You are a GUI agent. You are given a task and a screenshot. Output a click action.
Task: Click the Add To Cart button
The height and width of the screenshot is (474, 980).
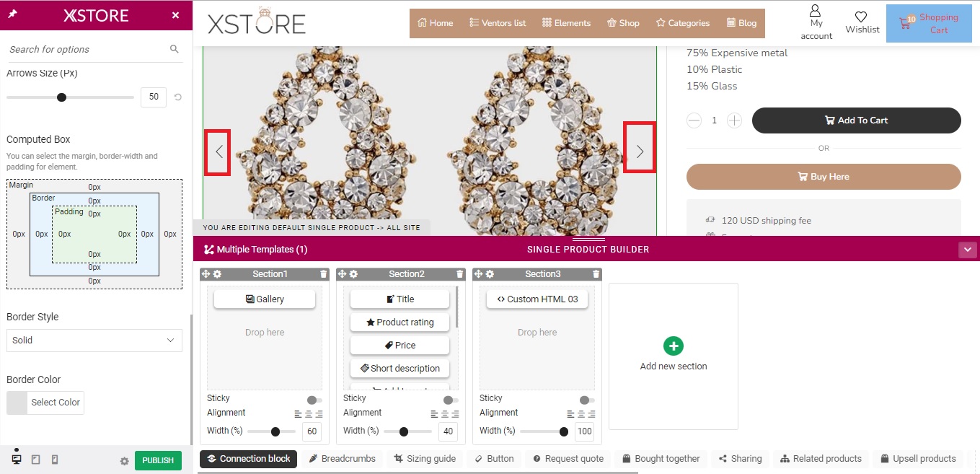[856, 120]
